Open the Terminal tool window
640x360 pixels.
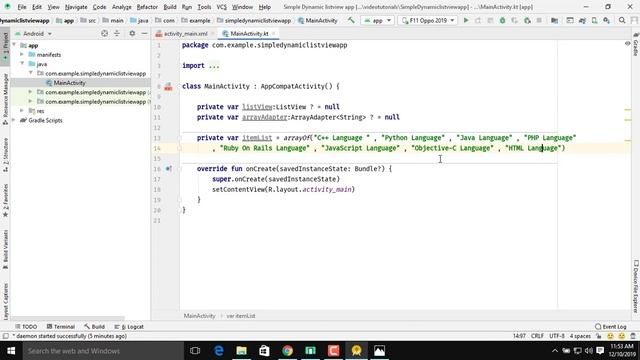(x=61, y=327)
